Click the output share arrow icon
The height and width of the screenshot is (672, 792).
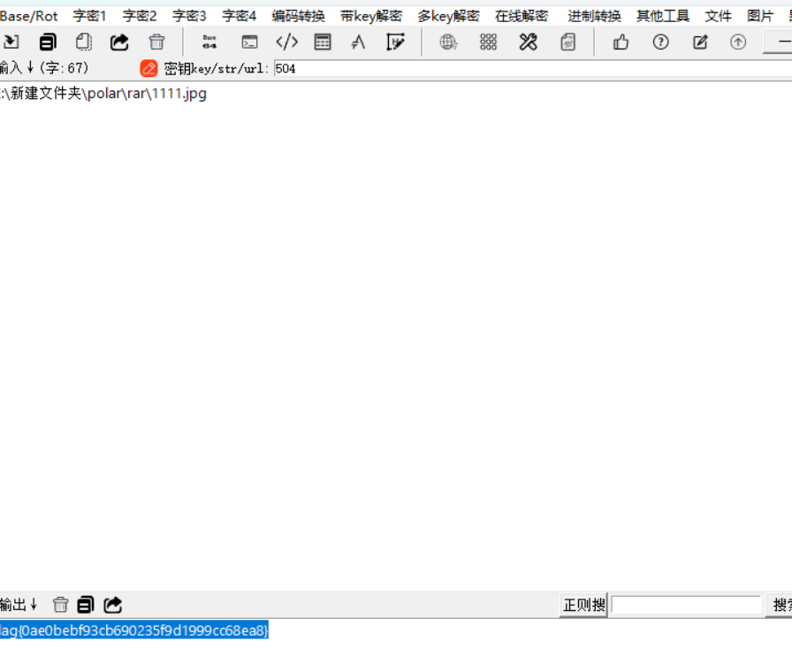(112, 604)
